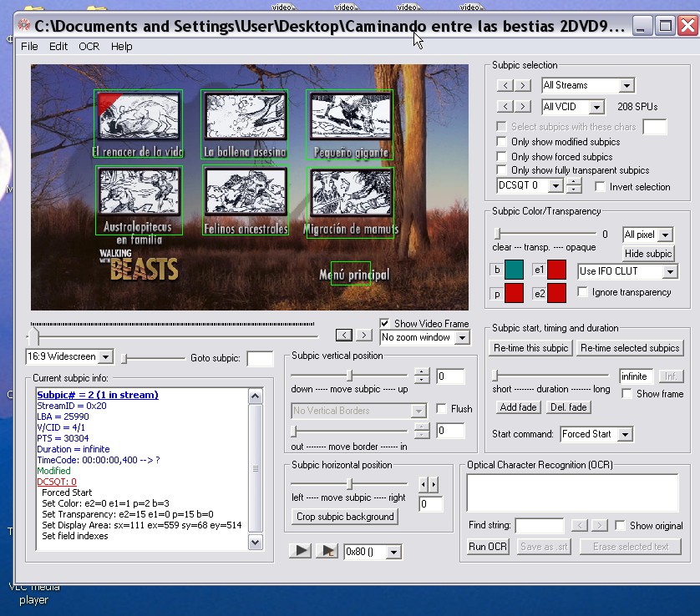The height and width of the screenshot is (616, 700).
Task: Click the Run OCR button
Action: tap(487, 547)
